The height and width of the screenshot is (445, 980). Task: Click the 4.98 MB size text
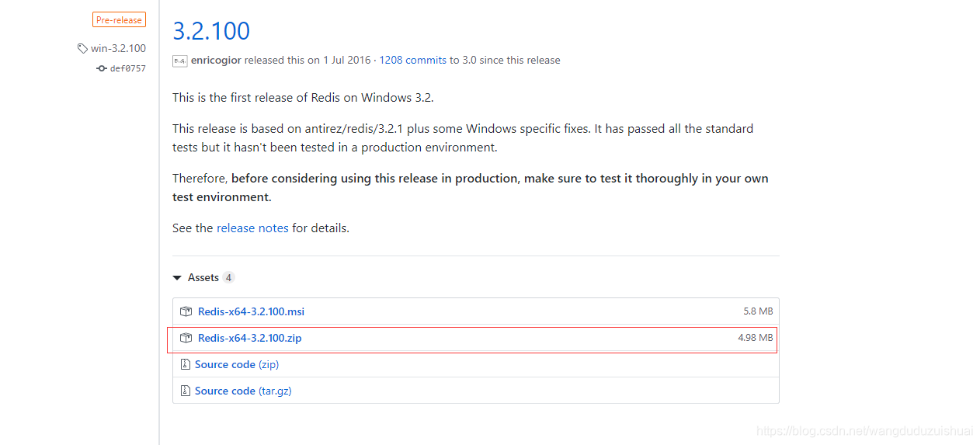click(x=756, y=338)
